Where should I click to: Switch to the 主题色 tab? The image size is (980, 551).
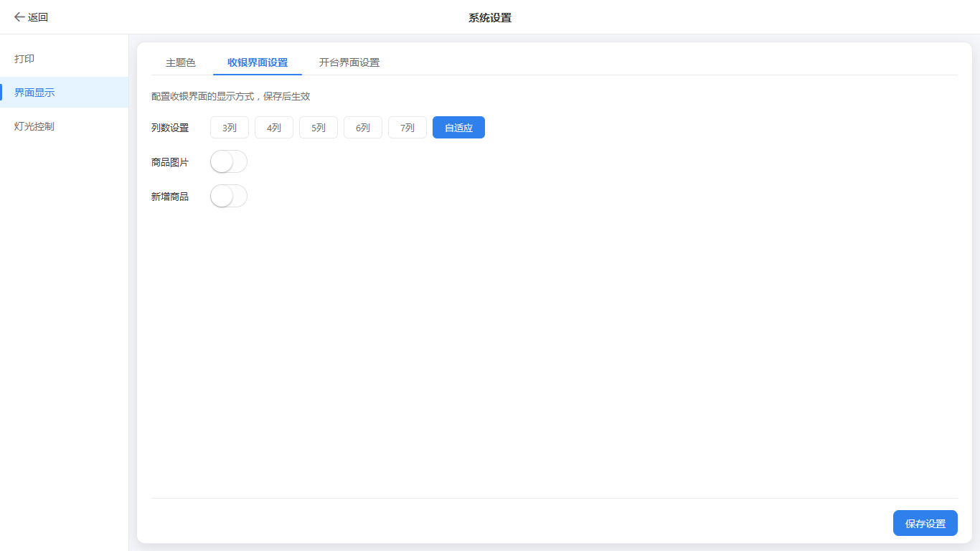[181, 62]
